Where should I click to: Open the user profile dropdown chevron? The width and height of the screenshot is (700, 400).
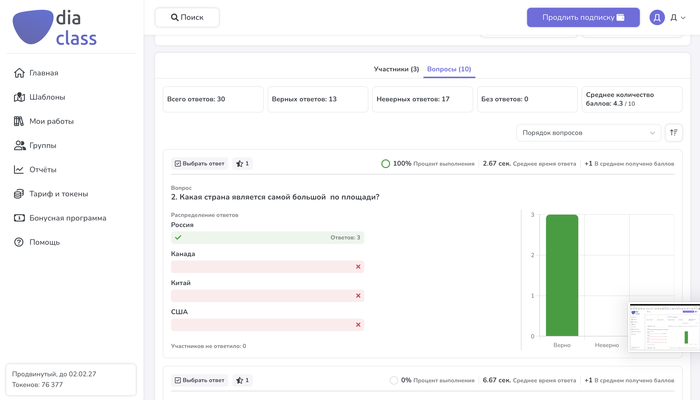click(683, 18)
